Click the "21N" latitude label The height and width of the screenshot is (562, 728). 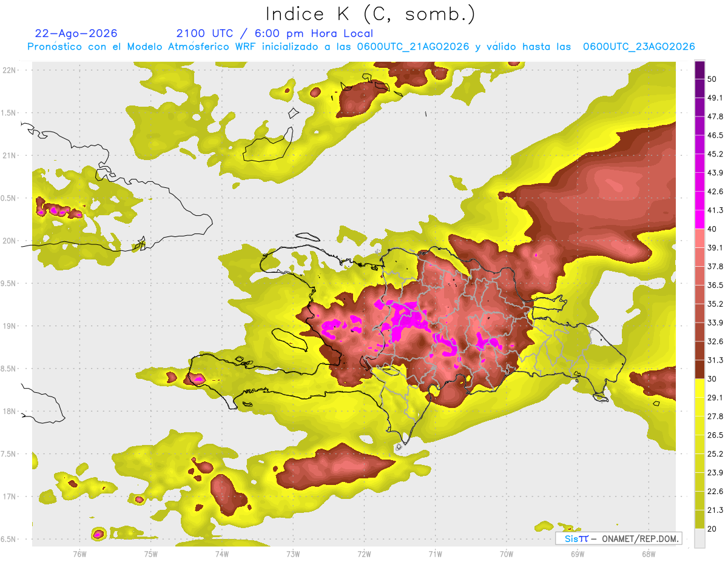tap(9, 155)
